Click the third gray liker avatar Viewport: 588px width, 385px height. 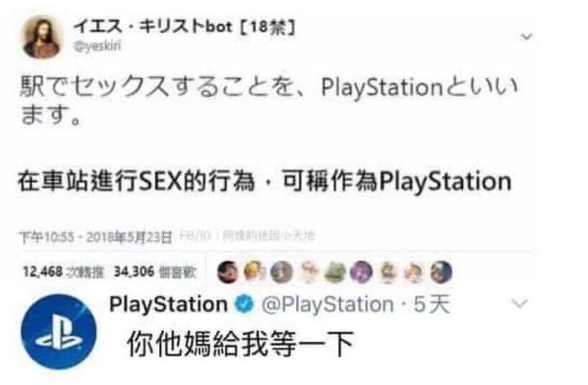(281, 272)
